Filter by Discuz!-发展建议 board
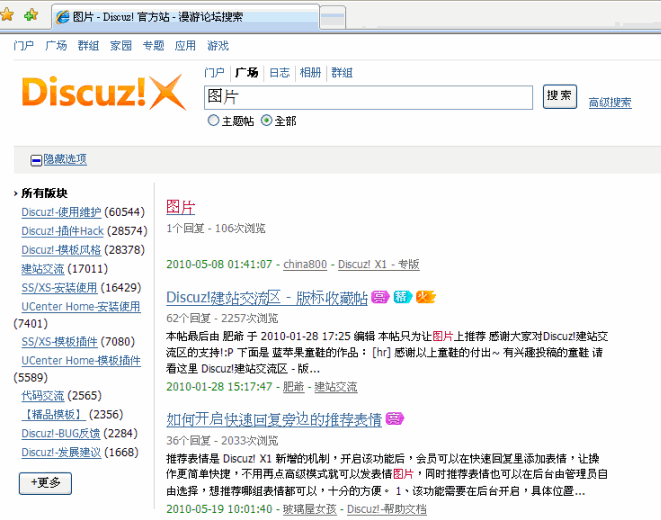661x520 pixels. (62, 452)
